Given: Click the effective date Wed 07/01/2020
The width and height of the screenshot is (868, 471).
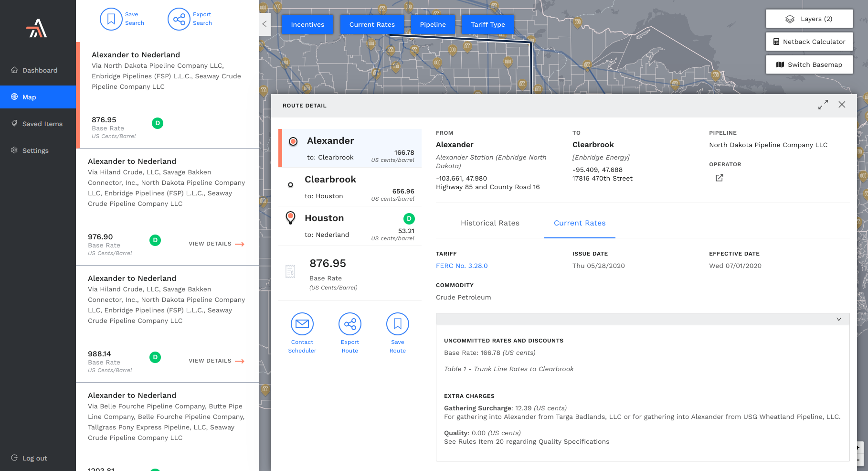Looking at the screenshot, I should point(735,266).
